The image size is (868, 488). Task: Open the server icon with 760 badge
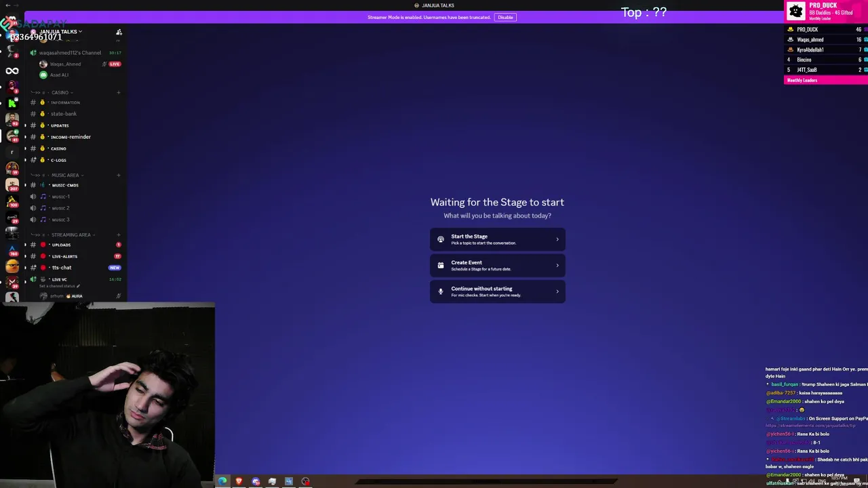click(12, 250)
